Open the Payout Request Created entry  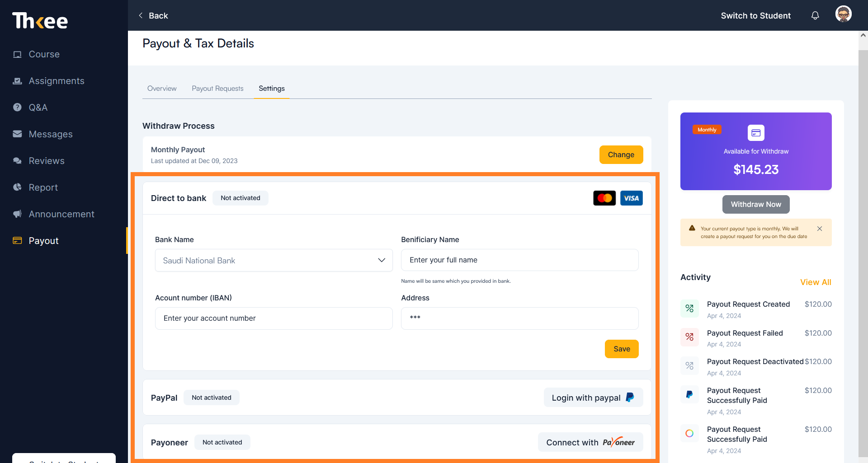click(756, 309)
